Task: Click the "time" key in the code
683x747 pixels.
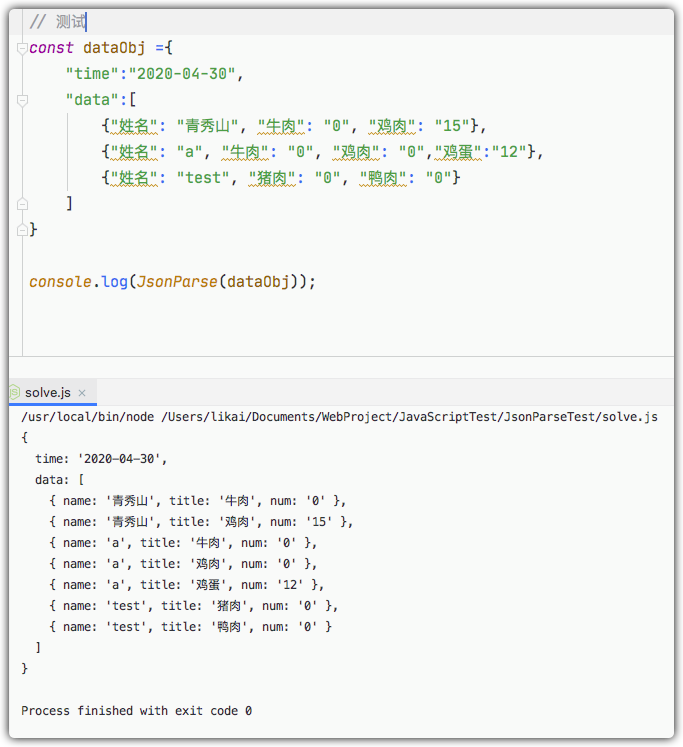Action: click(x=92, y=74)
